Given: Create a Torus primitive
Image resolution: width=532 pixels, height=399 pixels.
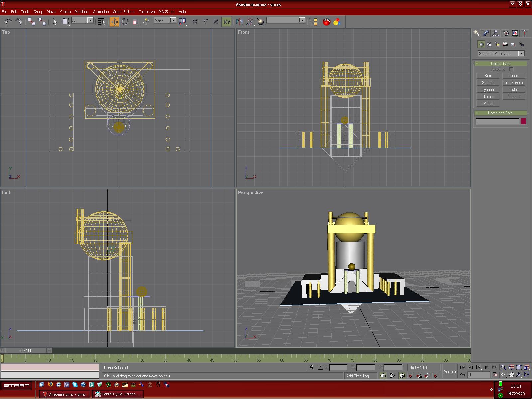Looking at the screenshot, I should [x=488, y=97].
